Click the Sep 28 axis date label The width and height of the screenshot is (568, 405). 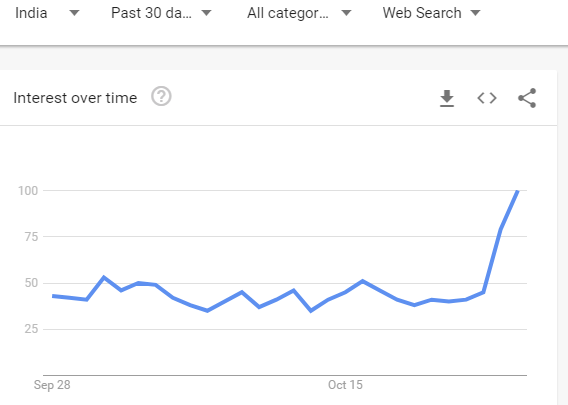point(52,385)
